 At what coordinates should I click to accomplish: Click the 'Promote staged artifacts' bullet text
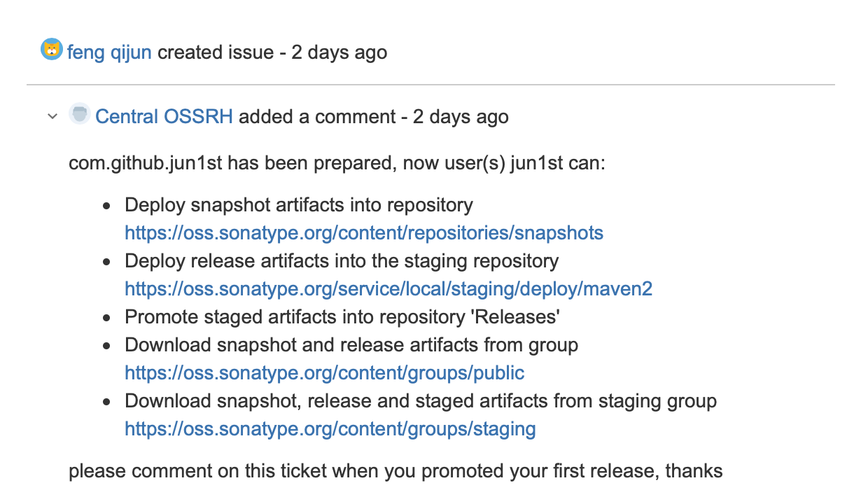coord(342,317)
